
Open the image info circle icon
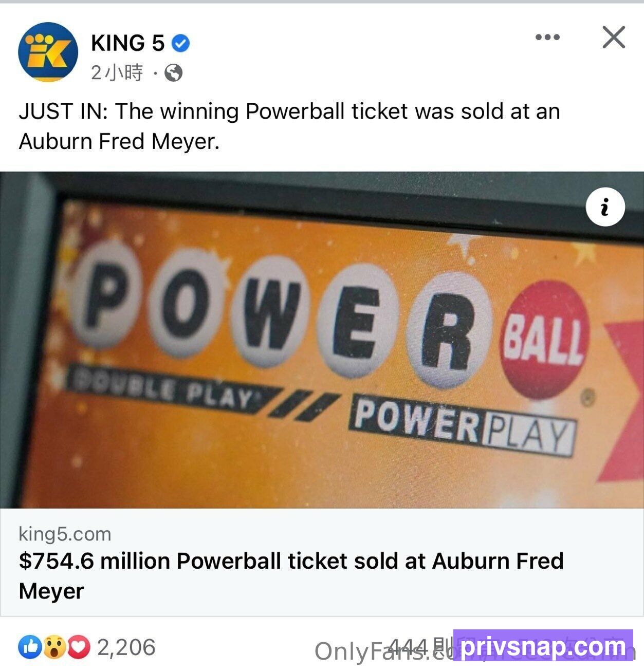pos(605,207)
